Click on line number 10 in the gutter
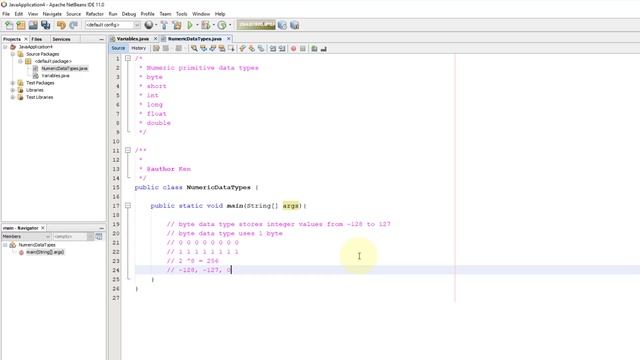 click(x=116, y=142)
